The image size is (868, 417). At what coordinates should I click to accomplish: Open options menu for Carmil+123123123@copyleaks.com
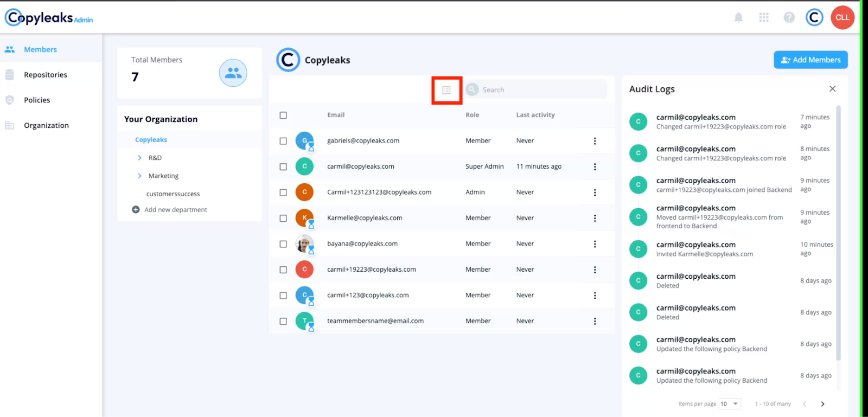coord(595,193)
